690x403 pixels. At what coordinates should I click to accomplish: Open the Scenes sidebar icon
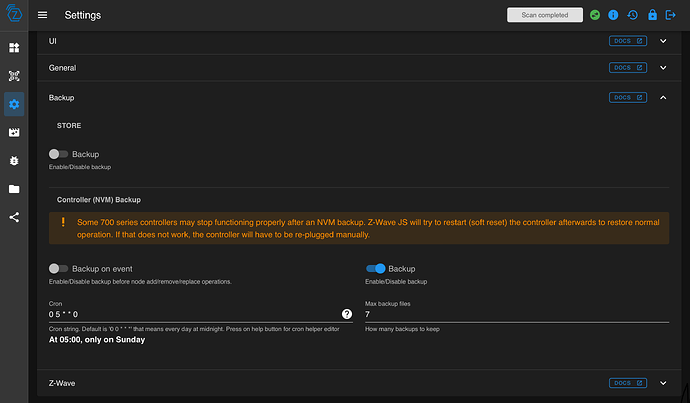[14, 132]
